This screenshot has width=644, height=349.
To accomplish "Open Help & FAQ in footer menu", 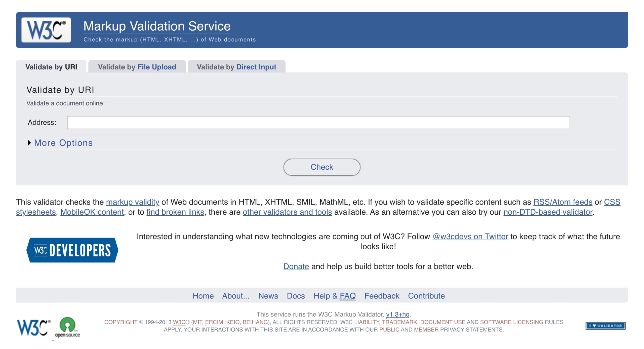I will (335, 296).
